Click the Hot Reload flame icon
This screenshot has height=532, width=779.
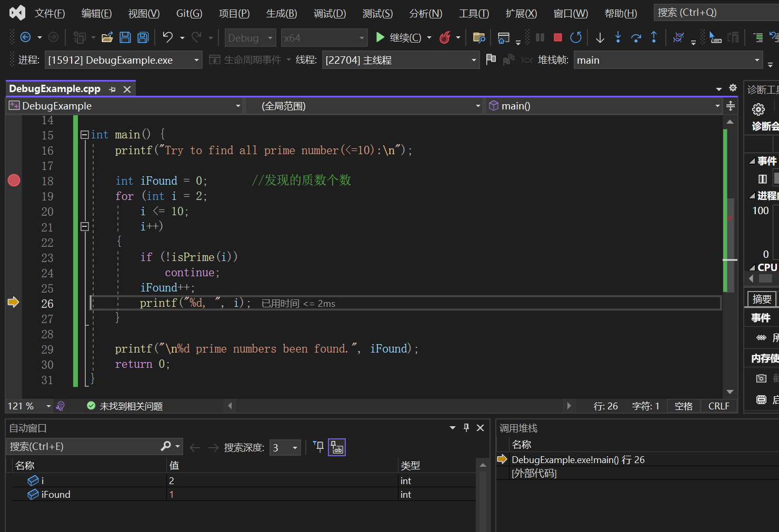pos(445,37)
